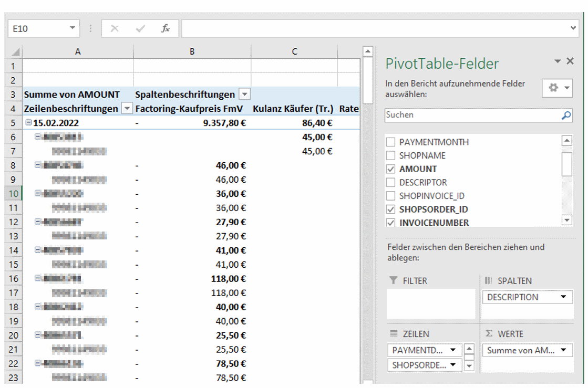Image resolution: width=588 pixels, height=388 pixels.
Task: Open the Spaltenbeschriftungen filter dropdown
Action: (244, 95)
